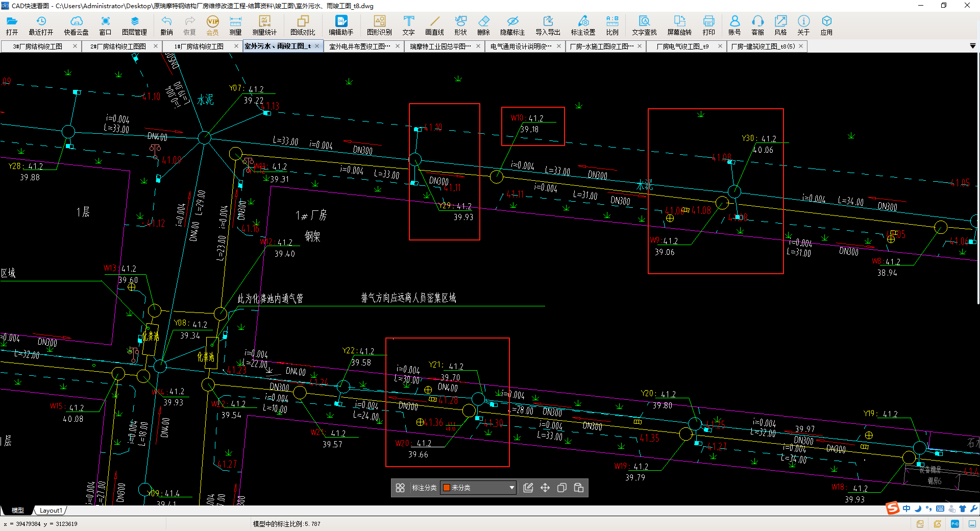This screenshot has width=980, height=531.
Task: Switch to the 模型 model tab
Action: point(18,510)
